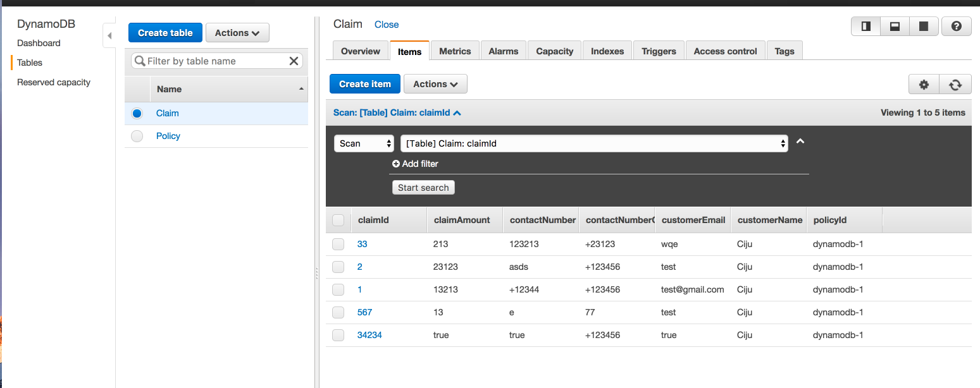Collapse the scan panel with the white chevron
The image size is (980, 388).
800,142
